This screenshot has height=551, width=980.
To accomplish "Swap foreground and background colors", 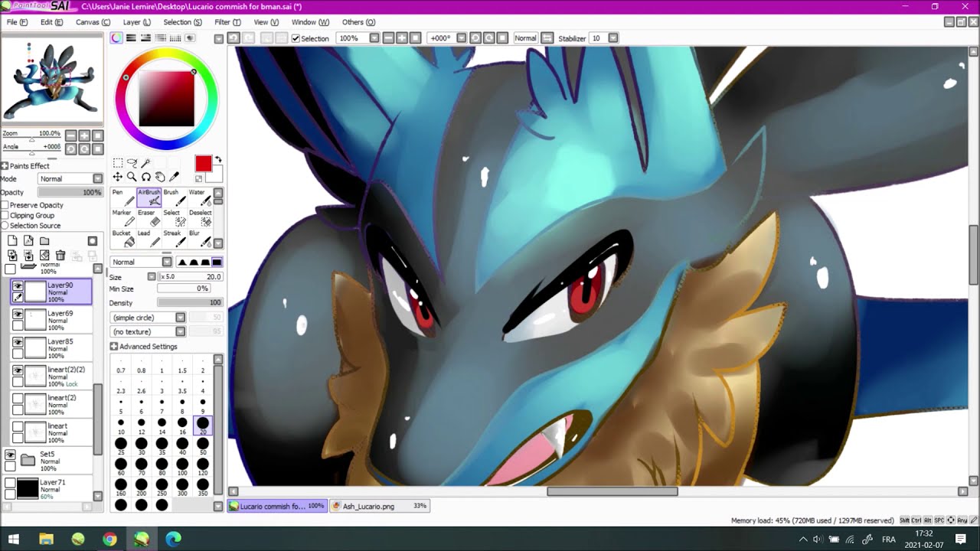I will coord(217,160).
